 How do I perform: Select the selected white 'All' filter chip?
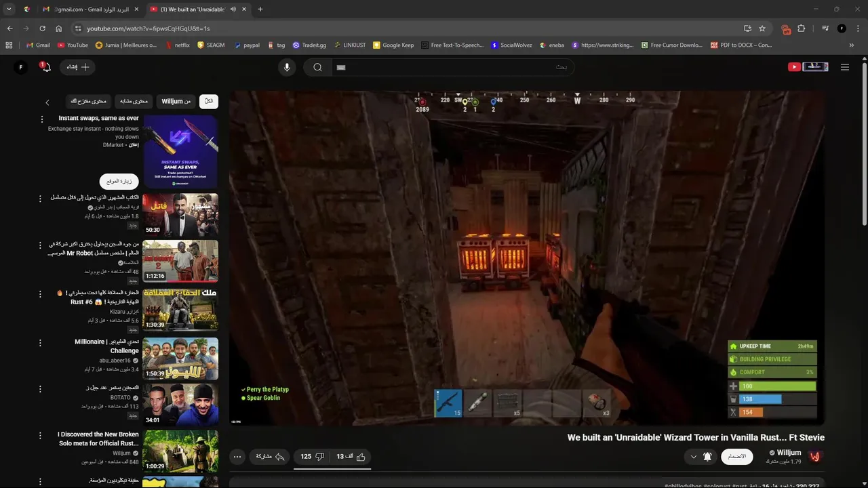209,101
